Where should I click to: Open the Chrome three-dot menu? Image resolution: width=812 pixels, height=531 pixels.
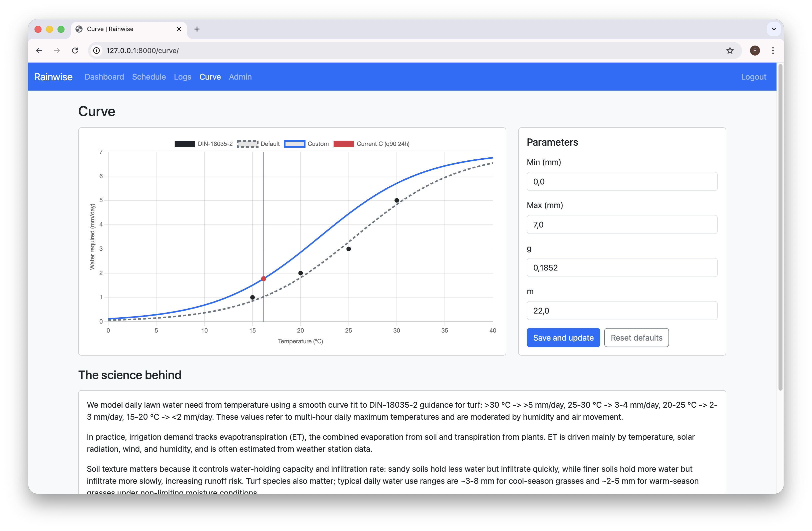click(x=773, y=51)
